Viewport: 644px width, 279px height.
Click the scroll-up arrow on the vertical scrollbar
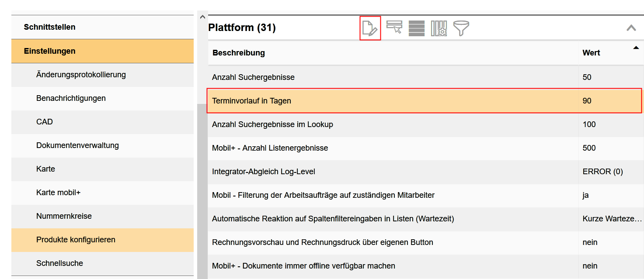[202, 16]
